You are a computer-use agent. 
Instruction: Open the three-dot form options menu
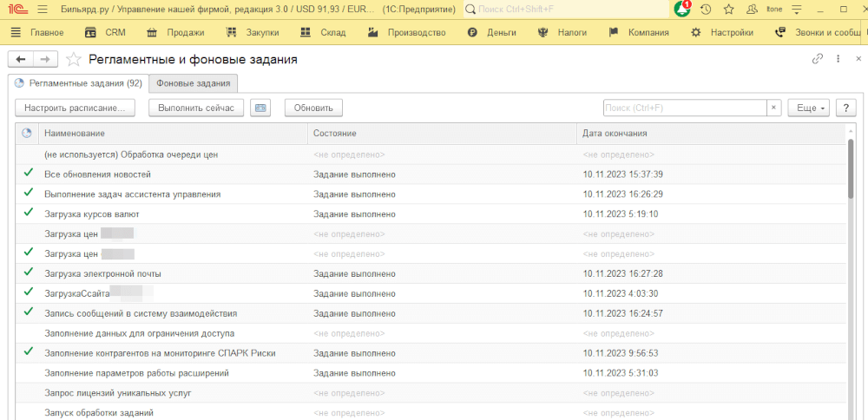coord(837,59)
